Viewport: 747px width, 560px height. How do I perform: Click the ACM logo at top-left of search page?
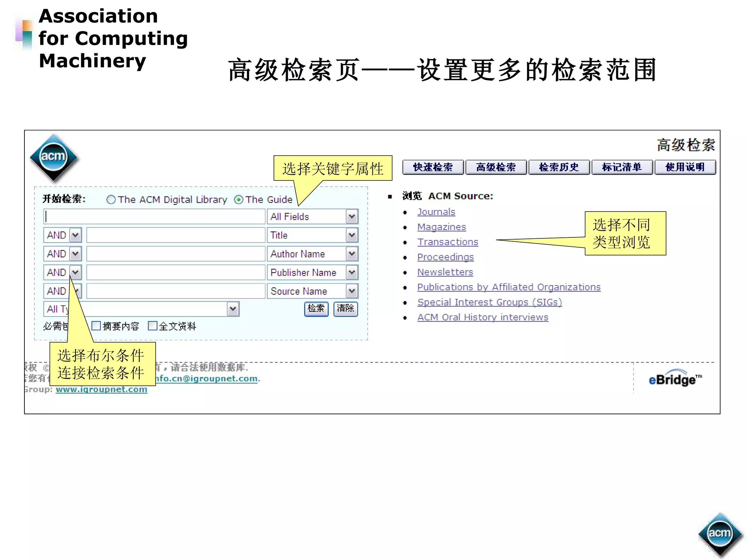click(x=54, y=157)
